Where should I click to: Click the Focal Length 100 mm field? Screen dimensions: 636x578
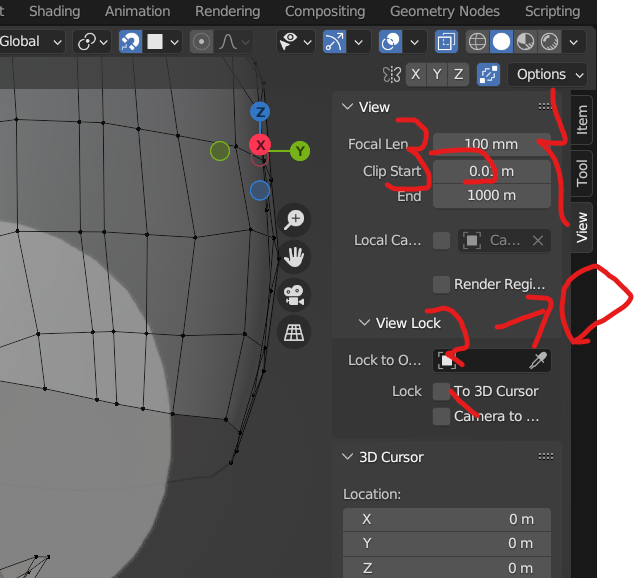492,144
